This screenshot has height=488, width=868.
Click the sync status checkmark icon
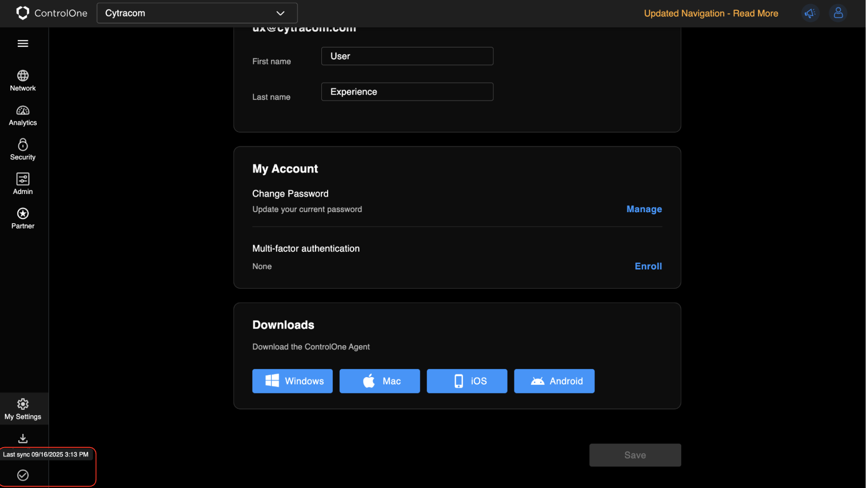[23, 475]
